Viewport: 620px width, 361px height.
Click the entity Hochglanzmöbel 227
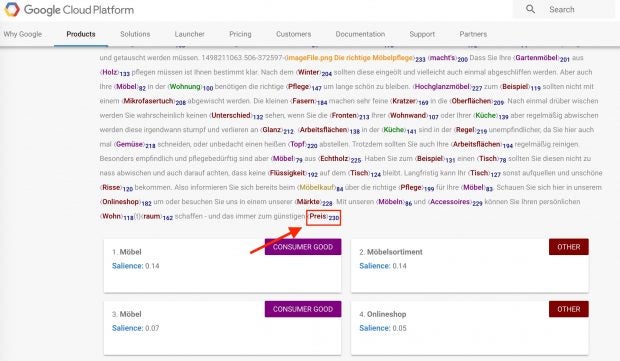coord(447,87)
